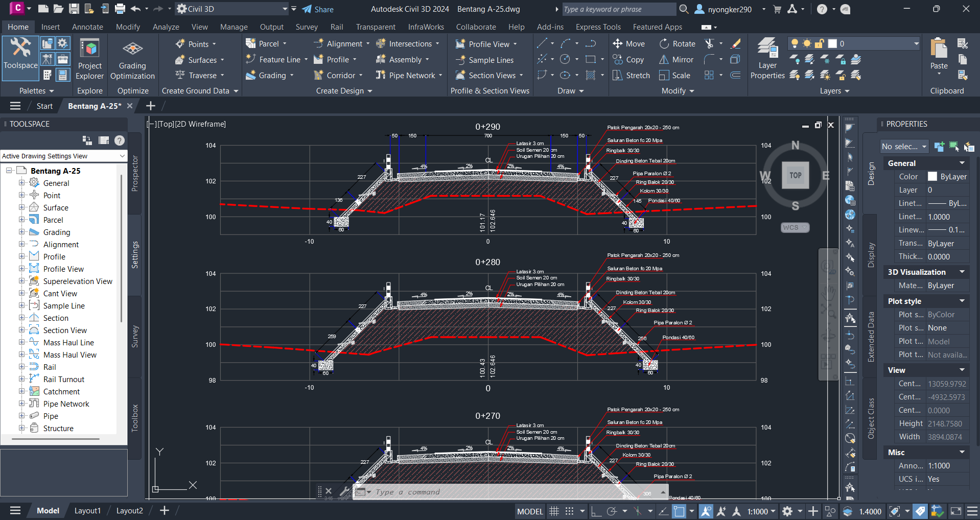Expand the Surface tree node

21,207
